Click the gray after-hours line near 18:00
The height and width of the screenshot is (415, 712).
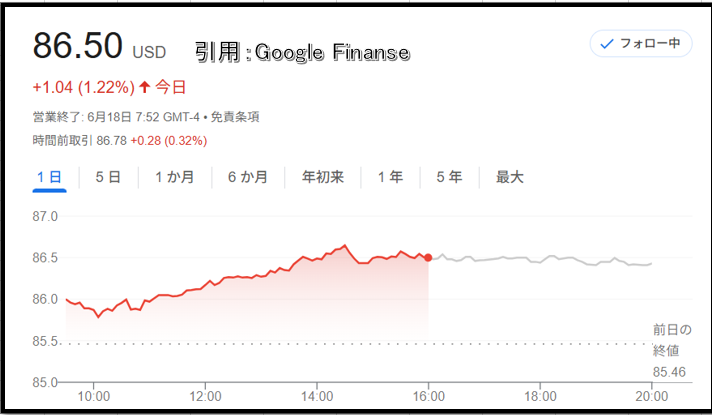(x=540, y=262)
